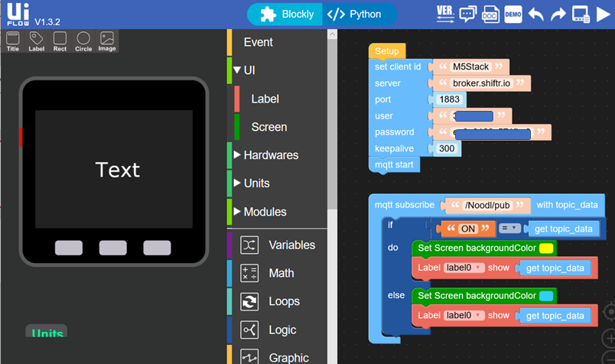Click the Math category icon
Image resolution: width=615 pixels, height=364 pixels.
[x=249, y=274]
